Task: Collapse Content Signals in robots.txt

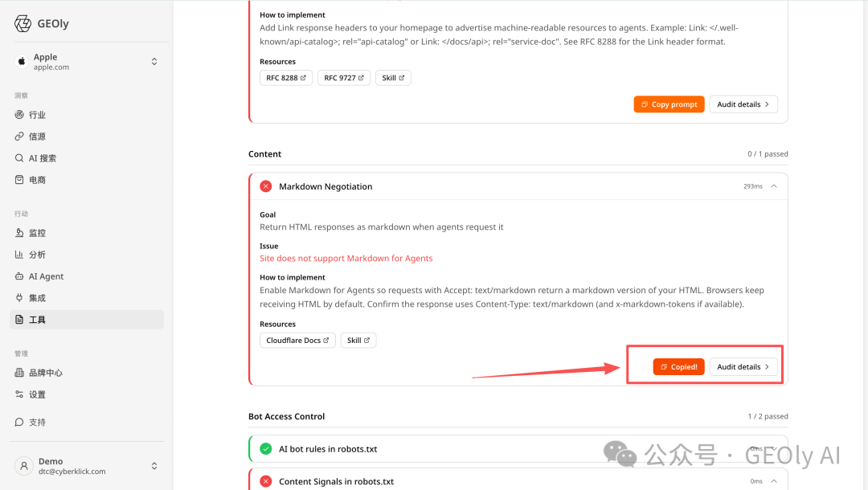Action: 774,481
